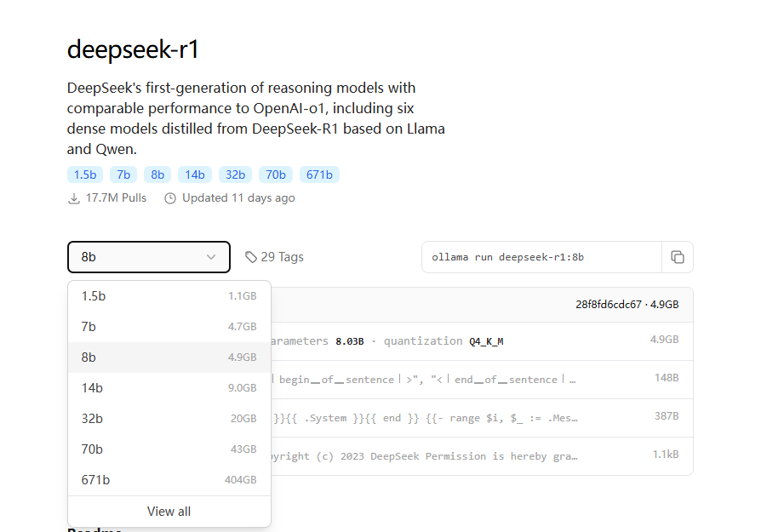
Task: Open View all in dropdown
Action: click(169, 512)
